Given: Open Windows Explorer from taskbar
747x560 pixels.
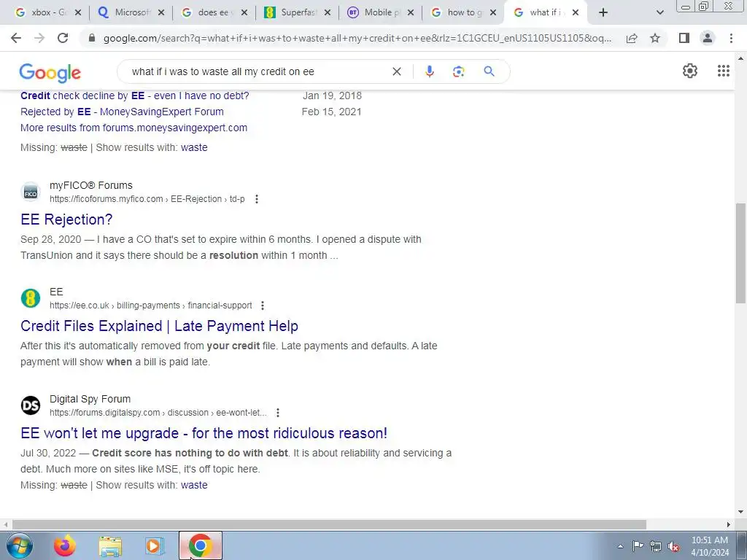Looking at the screenshot, I should (x=110, y=546).
